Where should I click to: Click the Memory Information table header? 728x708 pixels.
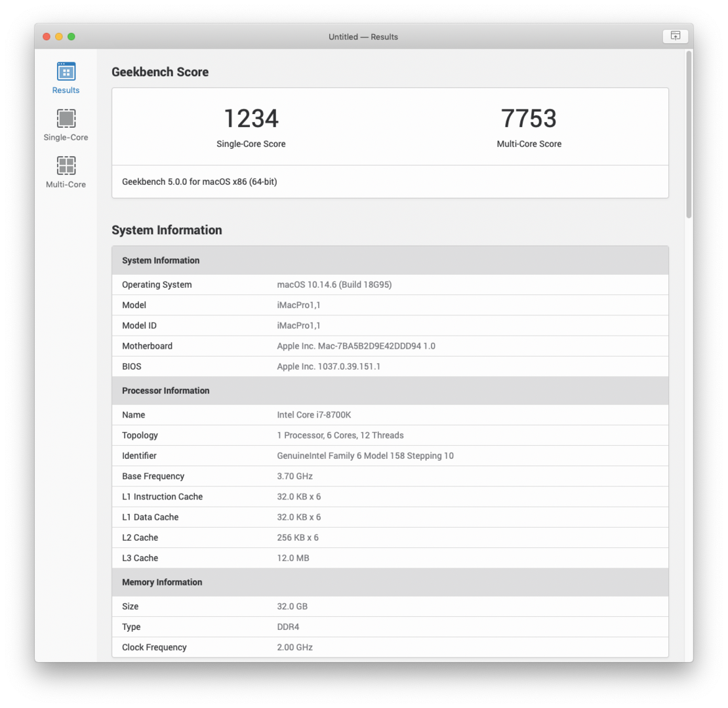click(390, 582)
